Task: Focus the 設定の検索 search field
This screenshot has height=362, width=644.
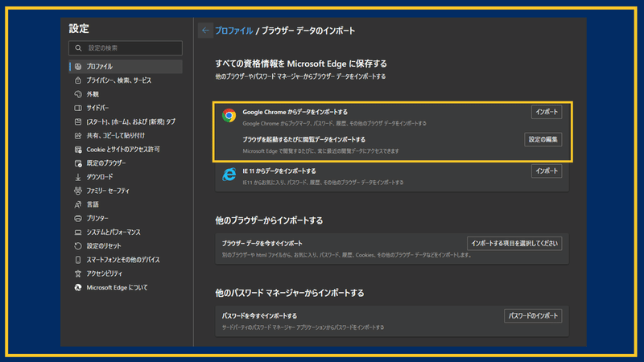Action: pyautogui.click(x=126, y=48)
